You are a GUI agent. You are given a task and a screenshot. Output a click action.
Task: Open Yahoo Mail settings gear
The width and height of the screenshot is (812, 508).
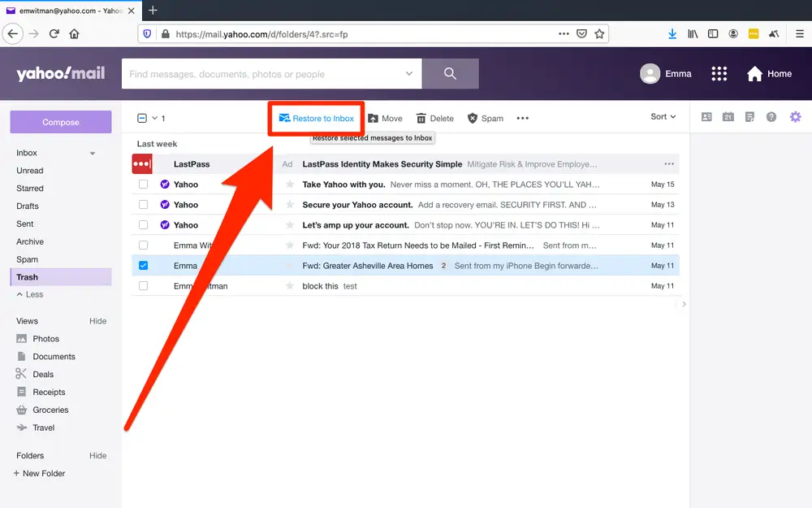796,116
